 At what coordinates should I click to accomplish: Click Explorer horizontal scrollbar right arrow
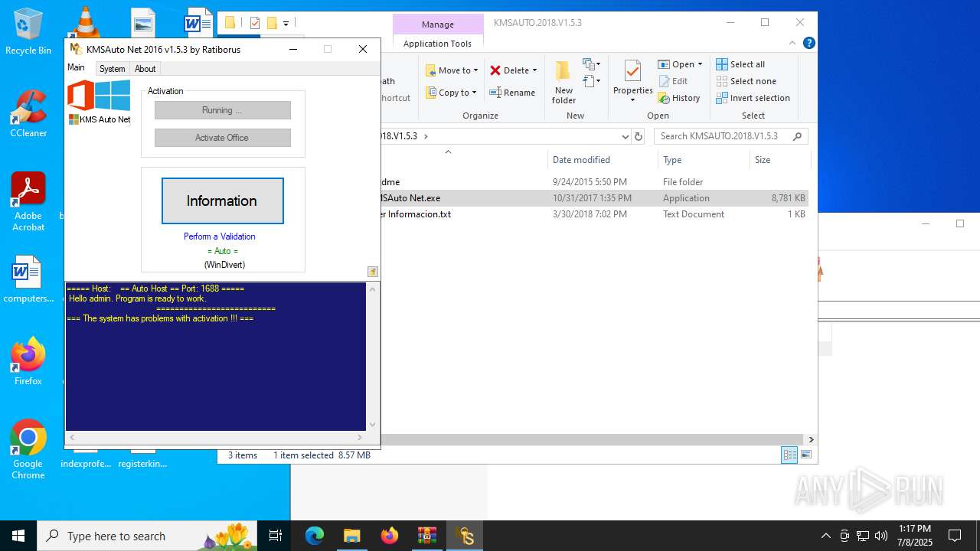click(x=811, y=439)
